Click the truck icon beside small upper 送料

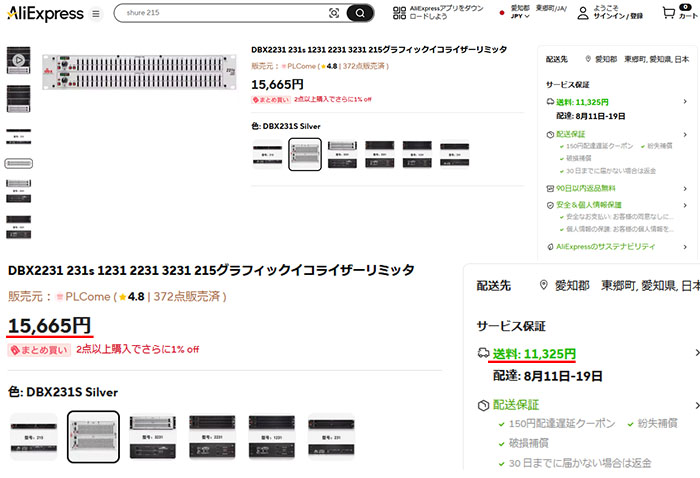coord(550,102)
